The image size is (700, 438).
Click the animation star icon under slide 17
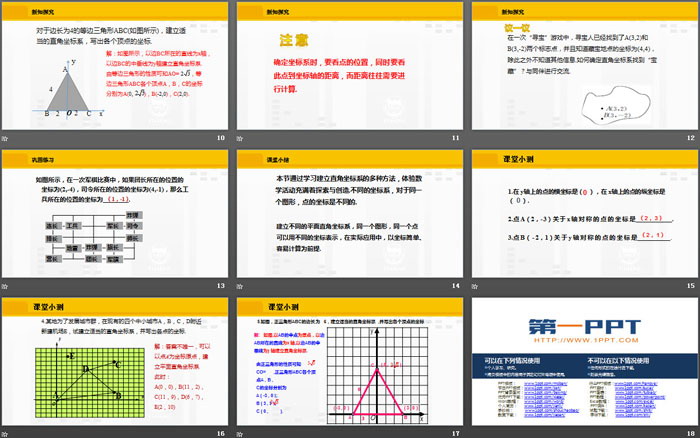pyautogui.click(x=240, y=434)
